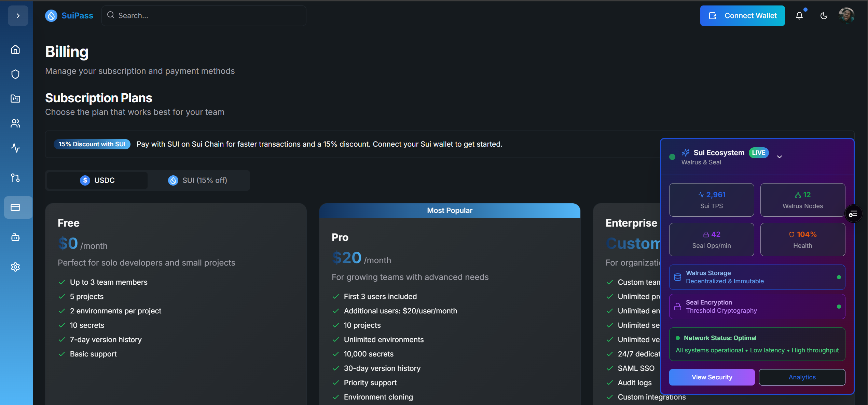Collapse the Sui Ecosystem widget chevron

click(780, 157)
